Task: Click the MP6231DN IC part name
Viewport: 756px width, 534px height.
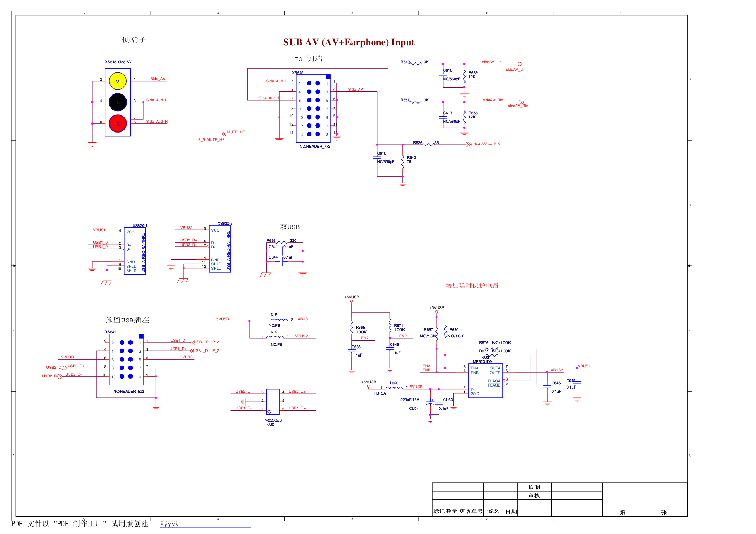Action: 482,361
